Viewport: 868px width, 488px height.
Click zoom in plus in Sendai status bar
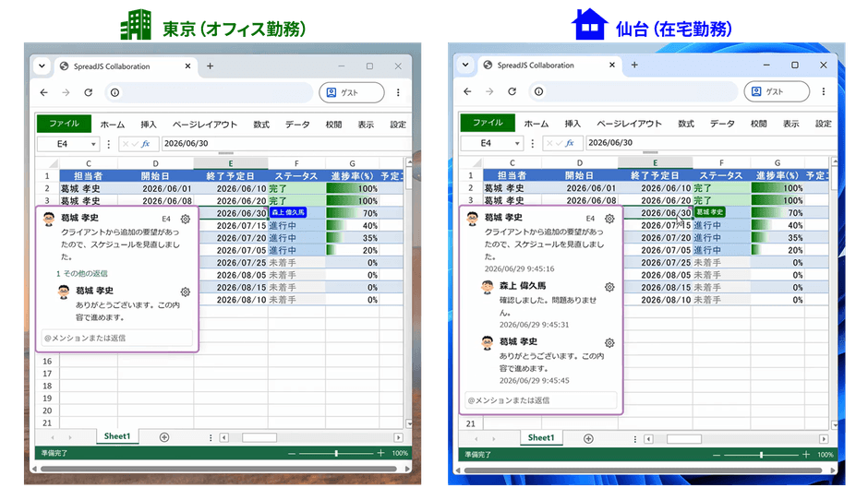pyautogui.click(x=805, y=455)
